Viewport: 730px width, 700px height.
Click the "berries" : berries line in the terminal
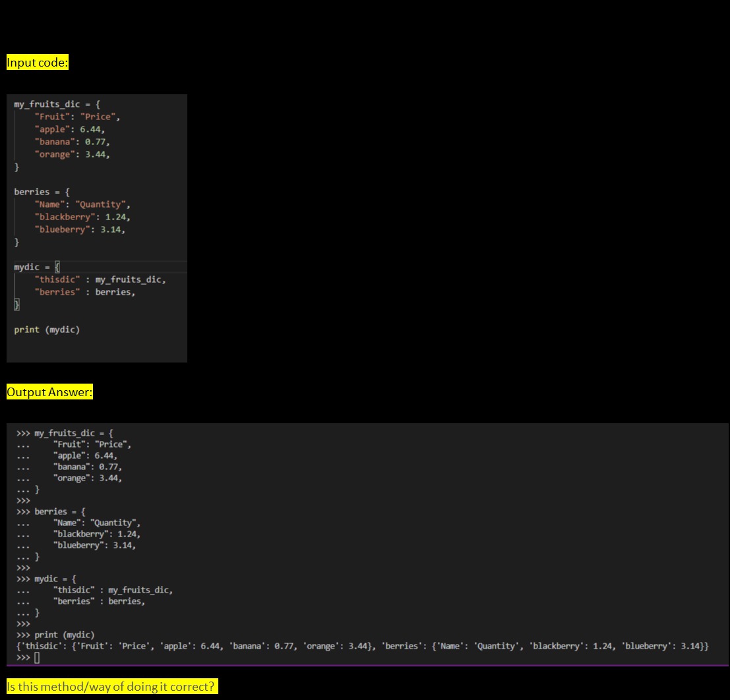(99, 601)
